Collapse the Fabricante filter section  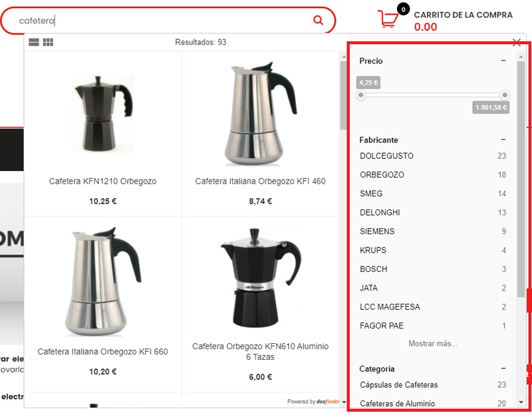[x=503, y=140]
